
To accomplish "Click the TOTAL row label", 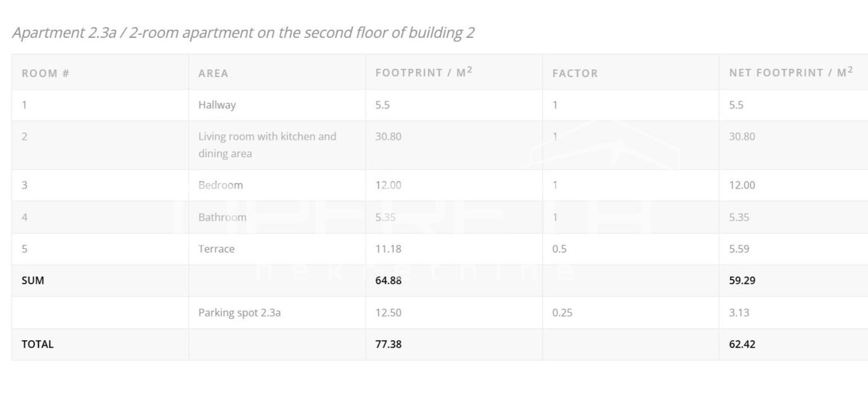I will coord(37,344).
